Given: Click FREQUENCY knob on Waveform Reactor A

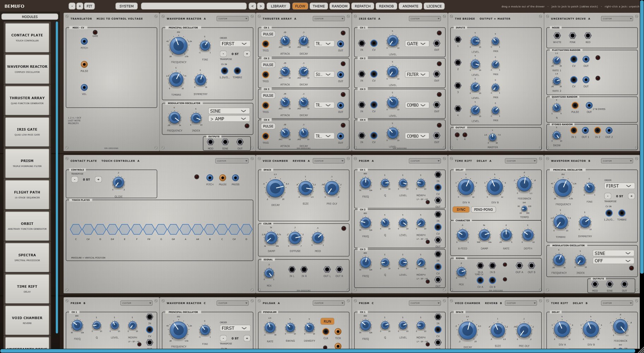Looking at the screenshot, I should coord(179,46).
